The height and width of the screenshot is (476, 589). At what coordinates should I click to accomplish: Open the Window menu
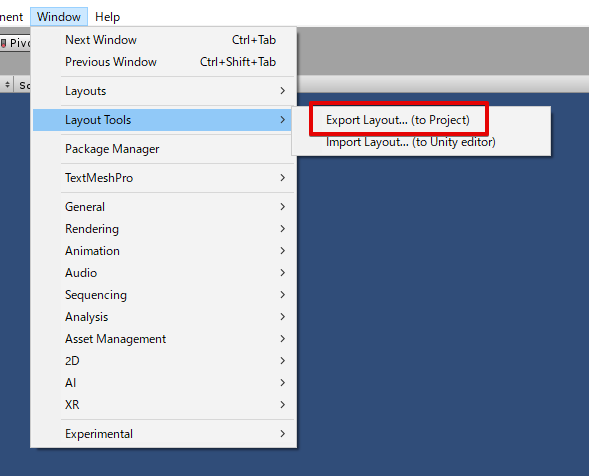click(59, 17)
